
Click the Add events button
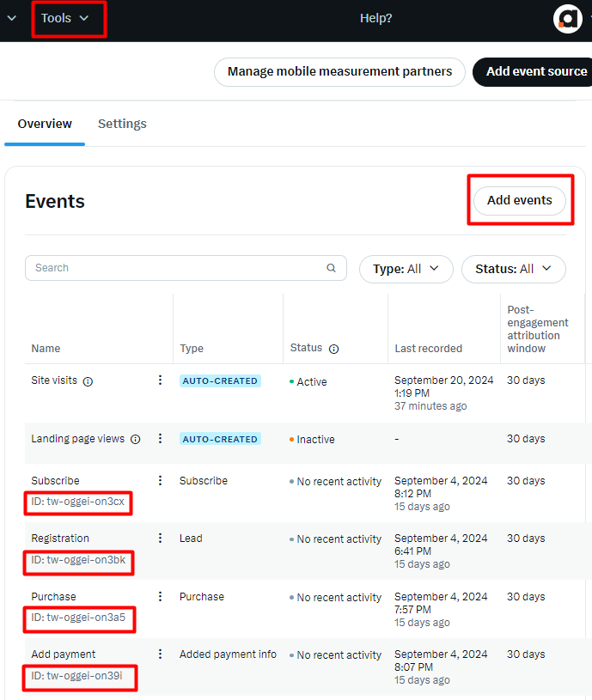519,200
